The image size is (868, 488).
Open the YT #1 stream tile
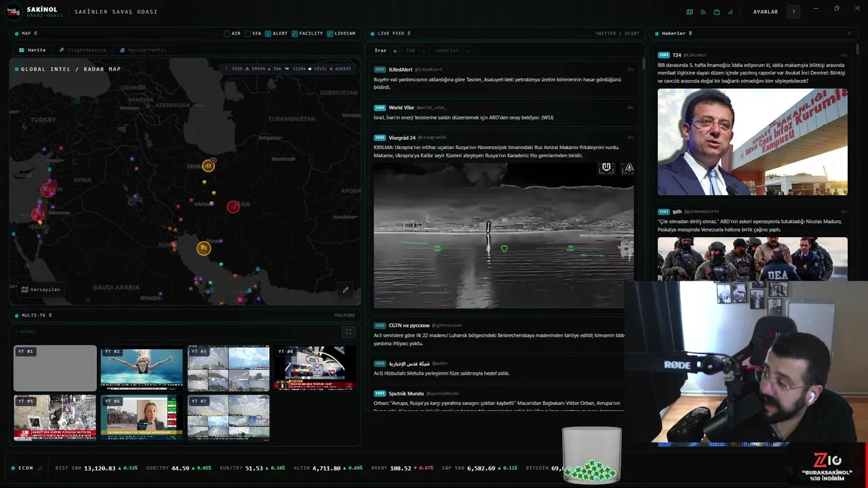(55, 368)
